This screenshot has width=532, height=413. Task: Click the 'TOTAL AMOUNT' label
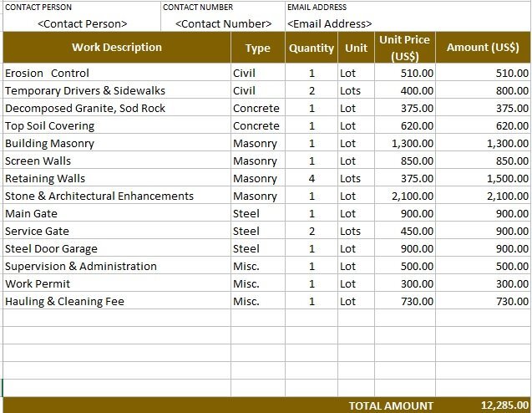[391, 405]
